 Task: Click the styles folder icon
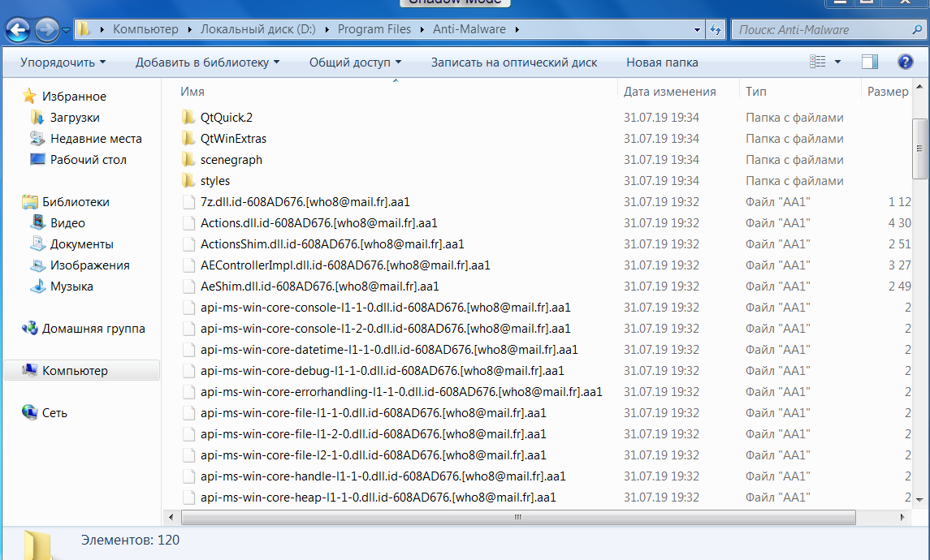(x=188, y=181)
